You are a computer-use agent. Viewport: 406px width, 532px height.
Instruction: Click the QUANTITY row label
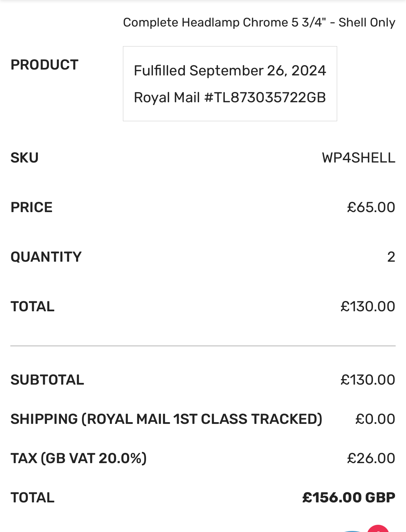(x=46, y=257)
